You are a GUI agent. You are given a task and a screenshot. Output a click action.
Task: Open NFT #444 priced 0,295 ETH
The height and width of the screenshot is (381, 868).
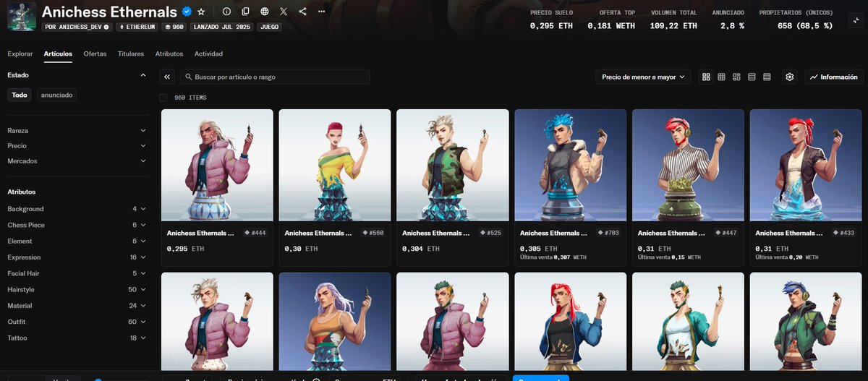point(217,188)
